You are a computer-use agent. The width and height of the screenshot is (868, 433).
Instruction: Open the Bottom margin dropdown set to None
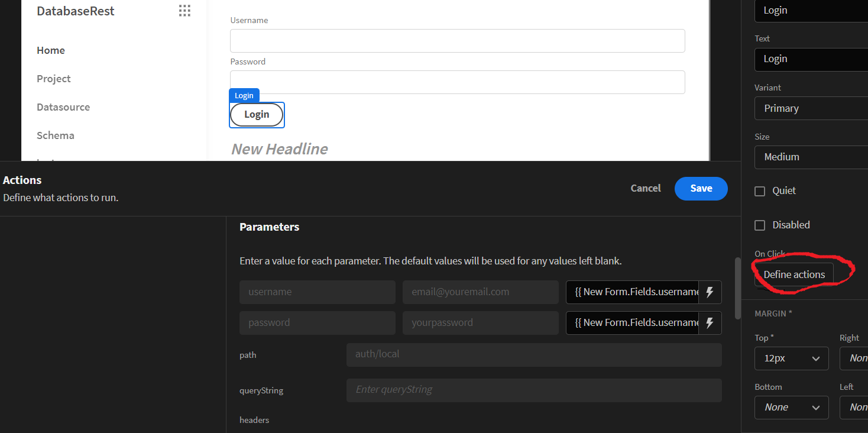click(x=791, y=407)
